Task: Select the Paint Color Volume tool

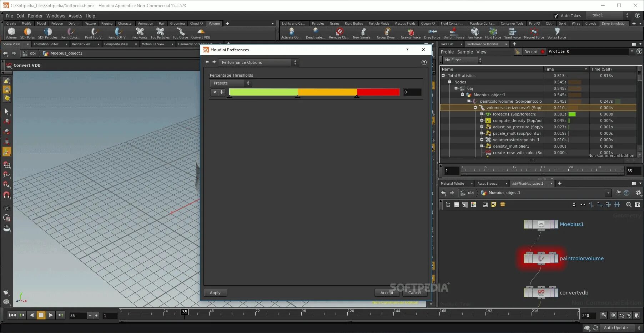Action: coord(70,33)
